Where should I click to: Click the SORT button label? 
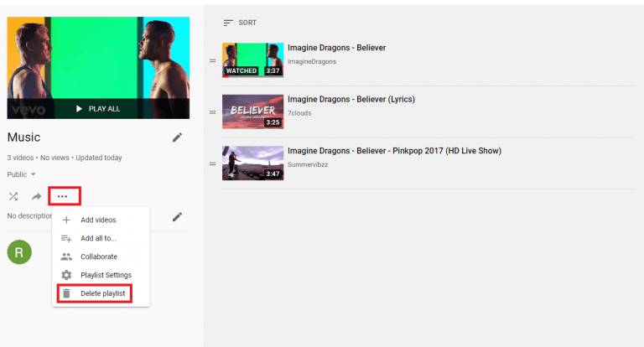(x=247, y=23)
